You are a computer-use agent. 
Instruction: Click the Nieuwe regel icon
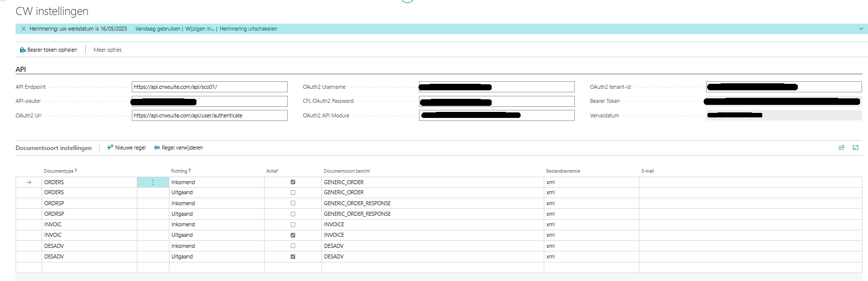110,148
